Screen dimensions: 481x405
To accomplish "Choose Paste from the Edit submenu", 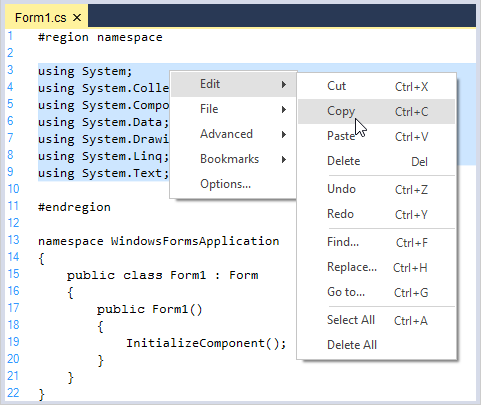I will pos(377,136).
